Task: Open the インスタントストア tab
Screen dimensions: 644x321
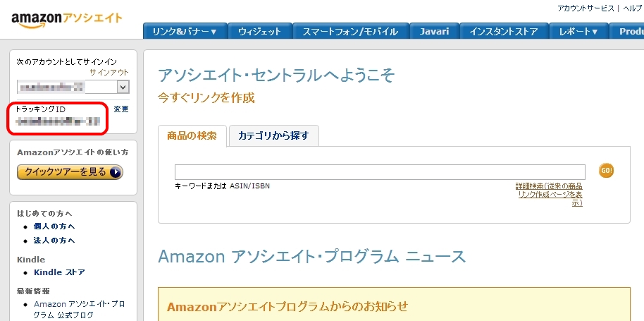Action: 504,32
